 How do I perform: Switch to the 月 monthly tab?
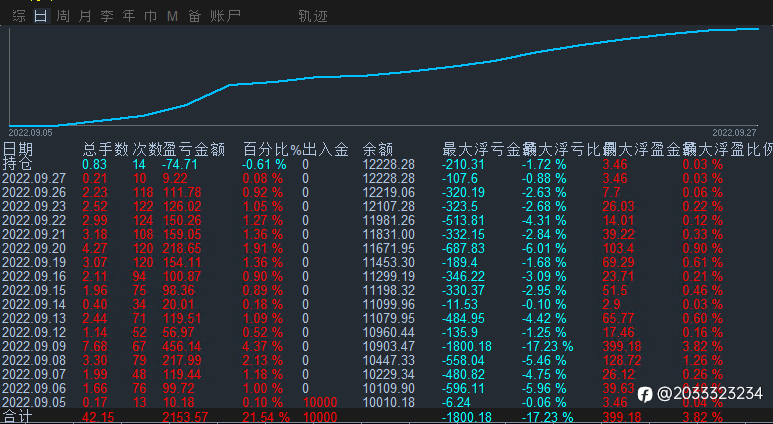[85, 16]
